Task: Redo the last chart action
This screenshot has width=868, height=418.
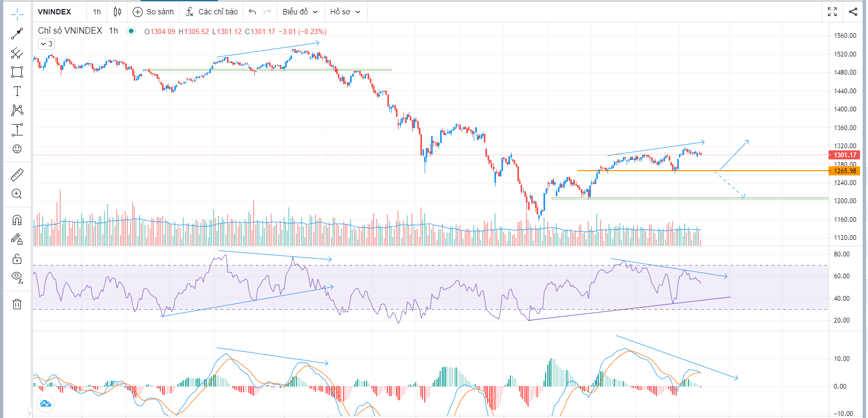Action: pos(267,12)
